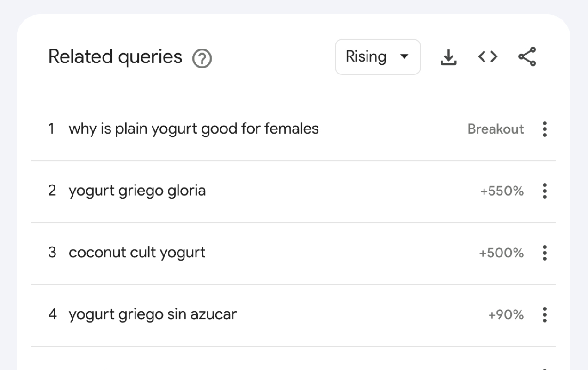Click the Breakout label
The width and height of the screenshot is (588, 370).
click(496, 129)
